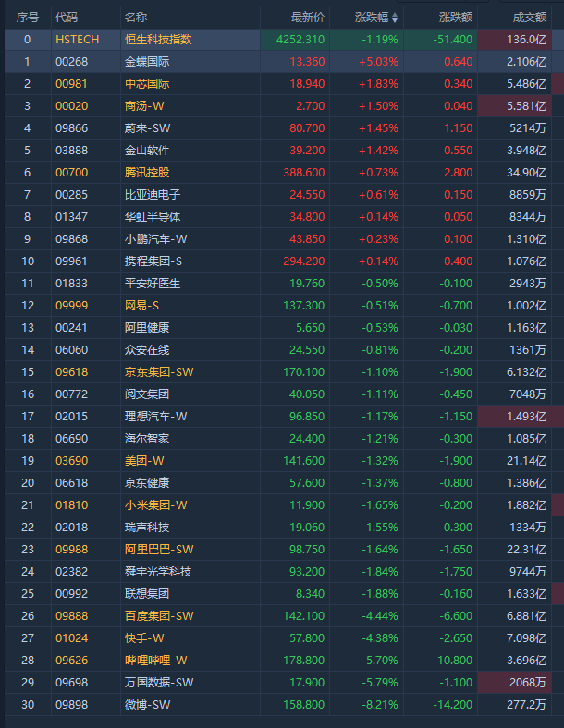Open 腾讯控股 stock entry
The height and width of the screenshot is (728, 564).
[147, 173]
